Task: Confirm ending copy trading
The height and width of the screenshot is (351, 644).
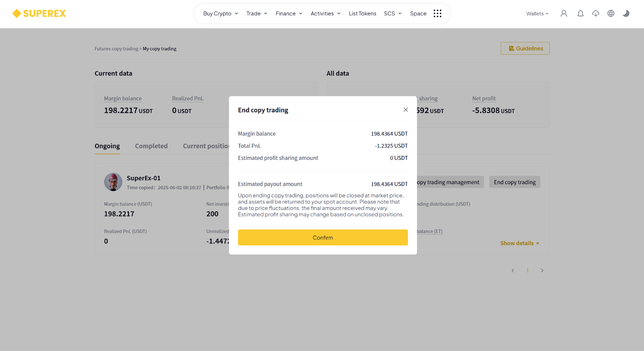Action: tap(323, 238)
